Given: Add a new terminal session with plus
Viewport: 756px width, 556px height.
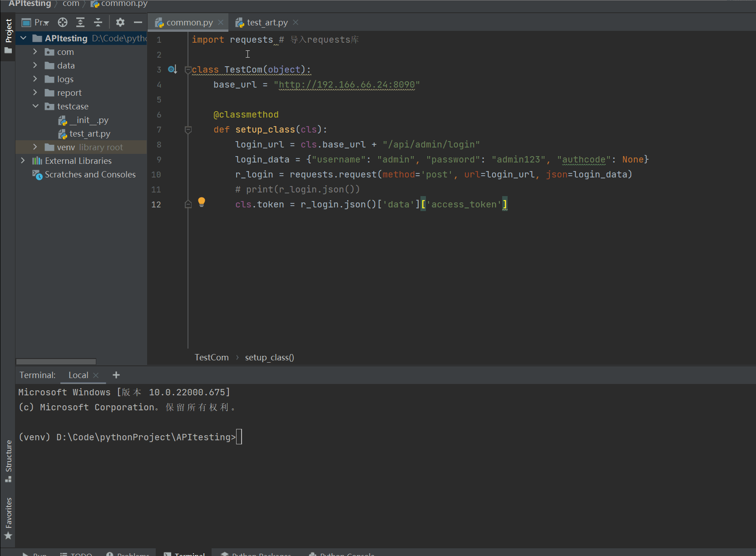Looking at the screenshot, I should tap(116, 375).
